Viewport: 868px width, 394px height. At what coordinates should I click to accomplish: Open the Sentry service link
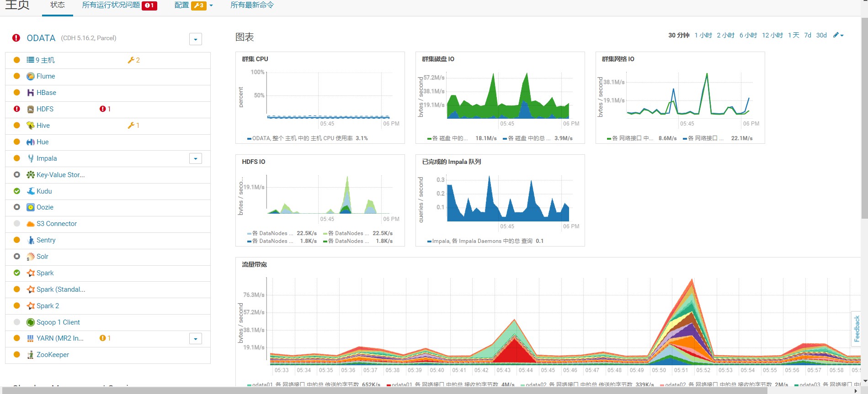[46, 240]
